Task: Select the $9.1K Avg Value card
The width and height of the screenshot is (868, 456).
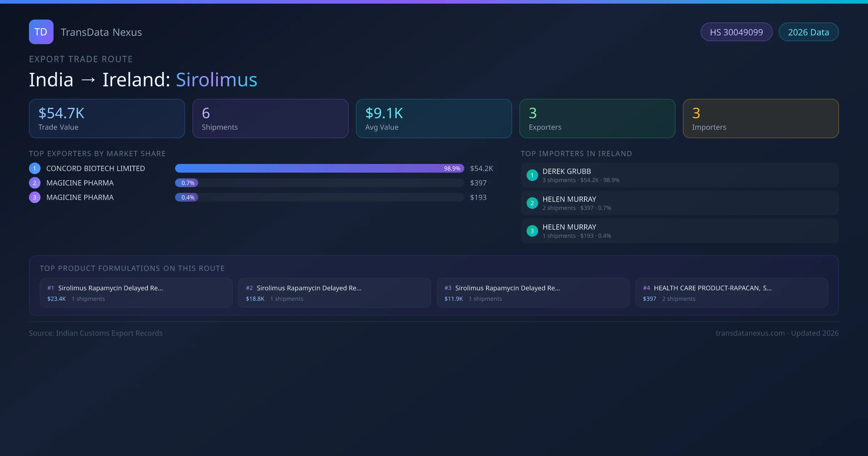Action: click(x=434, y=119)
